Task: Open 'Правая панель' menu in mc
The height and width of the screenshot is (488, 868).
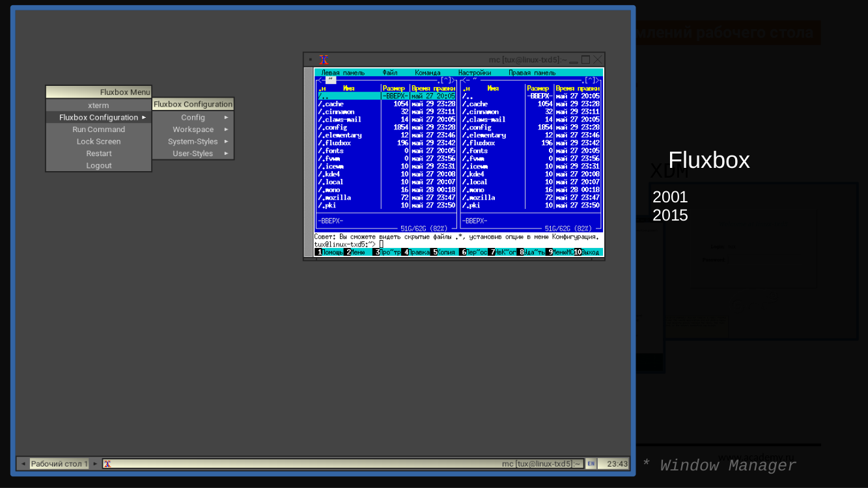Action: (x=532, y=73)
